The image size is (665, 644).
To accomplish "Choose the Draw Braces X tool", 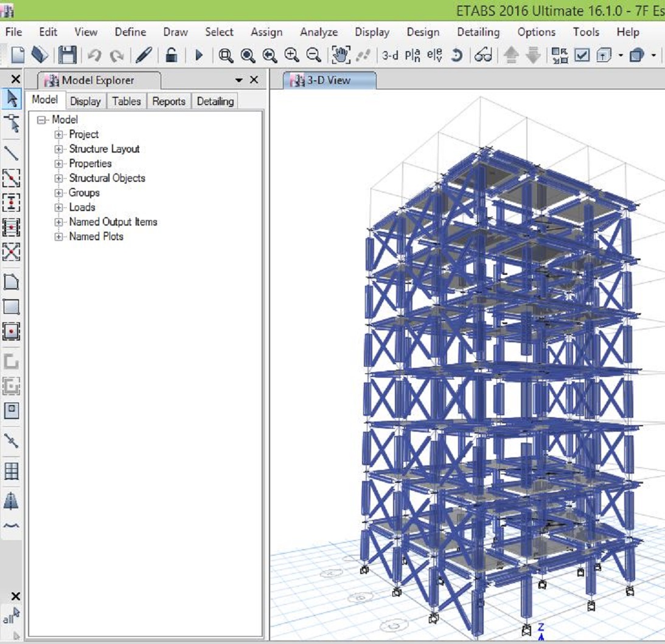I will click(11, 252).
